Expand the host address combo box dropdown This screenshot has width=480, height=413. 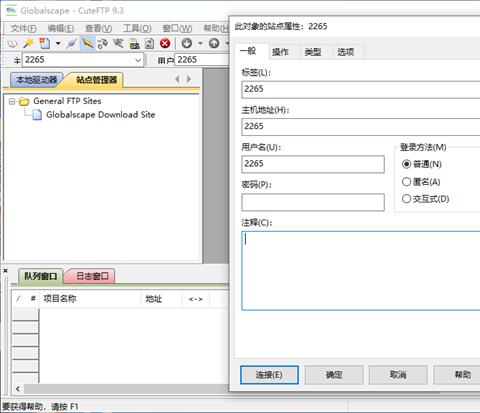click(x=138, y=60)
